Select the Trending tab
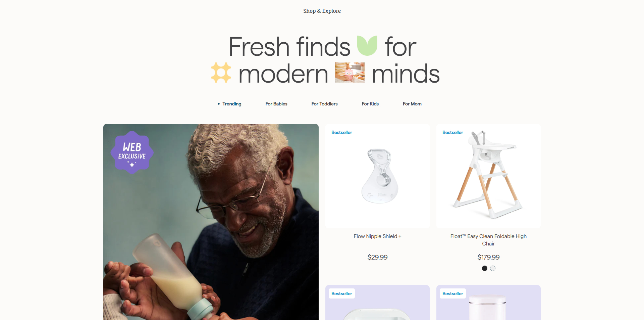The width and height of the screenshot is (644, 320). point(232,104)
